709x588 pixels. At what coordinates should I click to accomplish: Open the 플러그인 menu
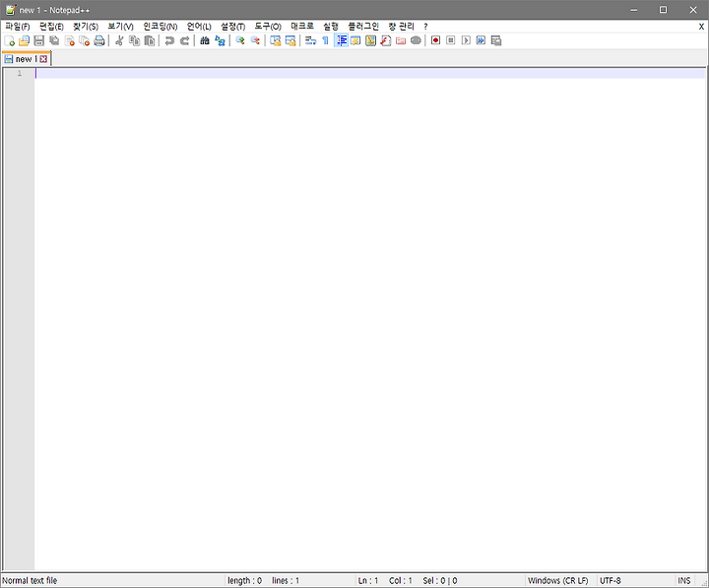(363, 27)
